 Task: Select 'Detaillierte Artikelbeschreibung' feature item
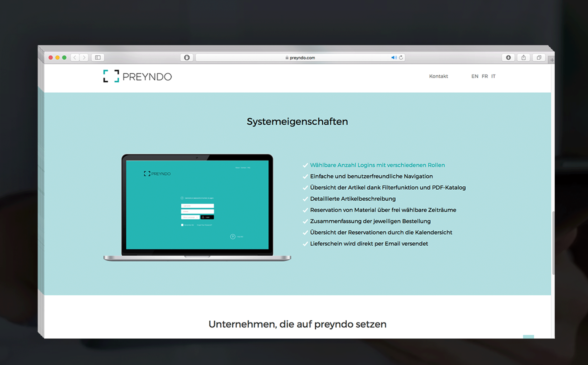pyautogui.click(x=353, y=199)
